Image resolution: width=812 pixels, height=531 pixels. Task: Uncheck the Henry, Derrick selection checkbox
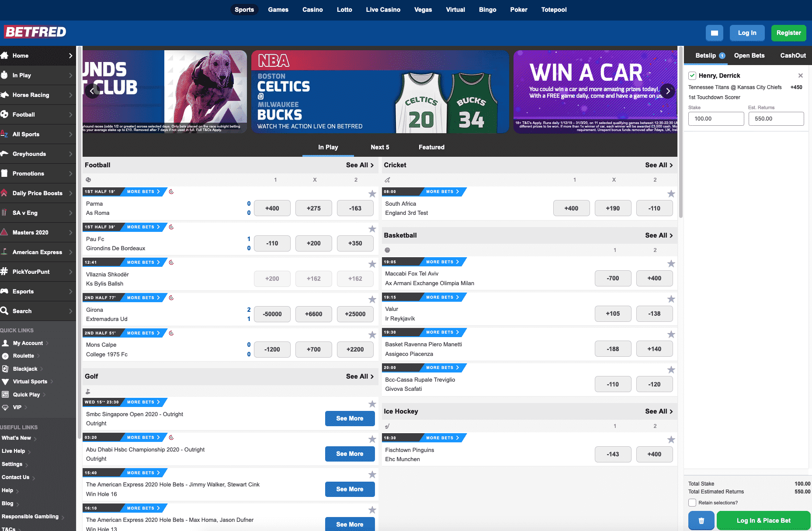pos(692,76)
